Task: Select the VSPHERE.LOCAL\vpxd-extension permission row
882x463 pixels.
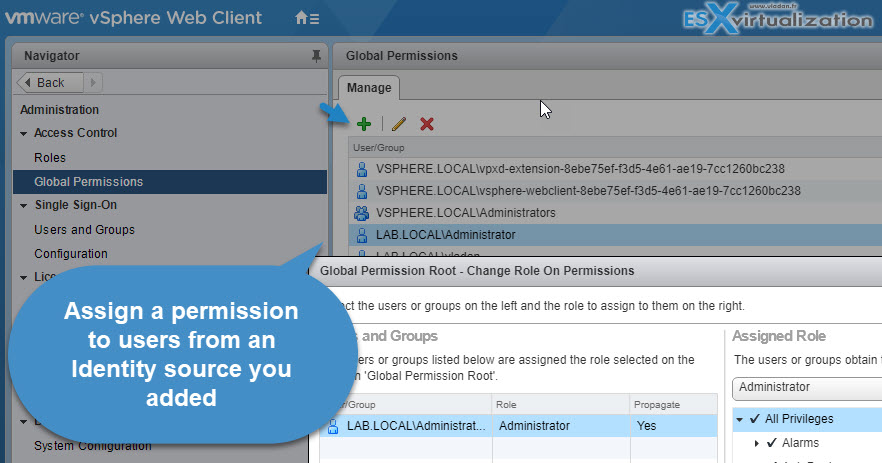Action: pos(615,169)
